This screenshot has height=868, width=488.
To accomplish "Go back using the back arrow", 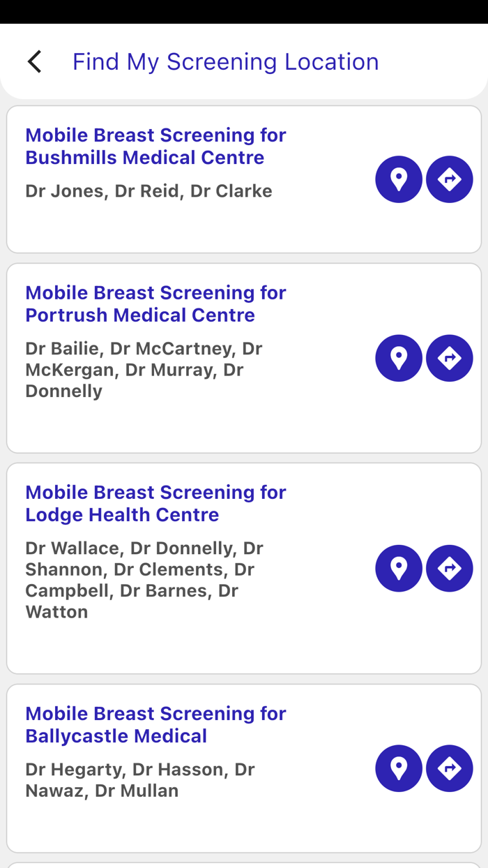I will coord(34,61).
